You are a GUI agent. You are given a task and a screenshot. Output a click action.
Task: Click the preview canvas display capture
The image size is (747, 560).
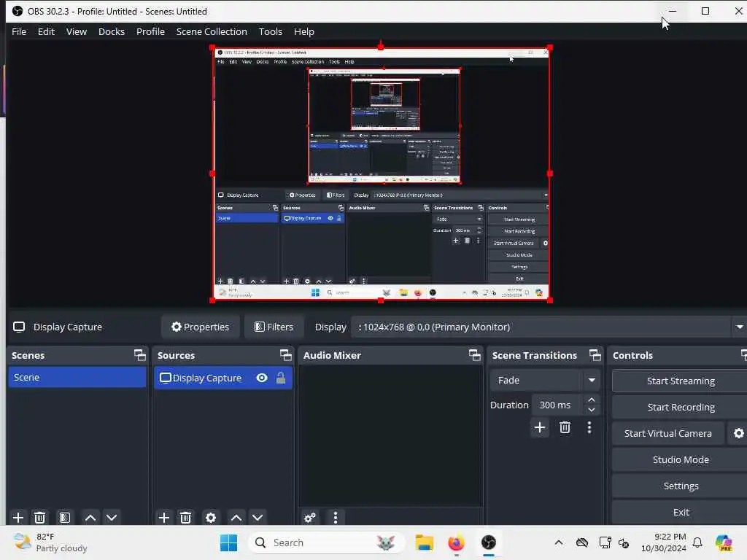pos(381,174)
